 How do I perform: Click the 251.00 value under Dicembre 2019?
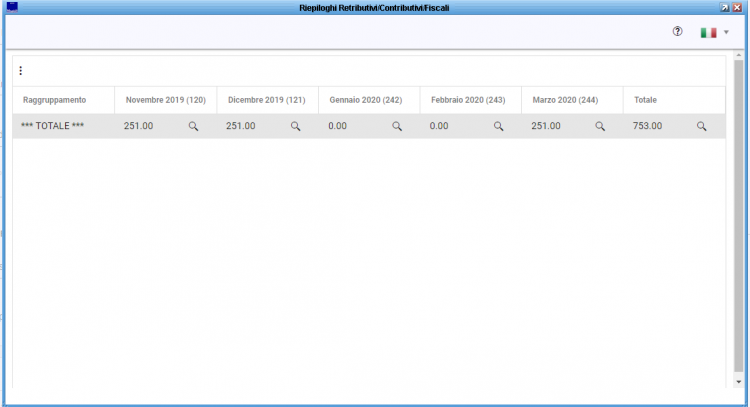click(x=241, y=126)
